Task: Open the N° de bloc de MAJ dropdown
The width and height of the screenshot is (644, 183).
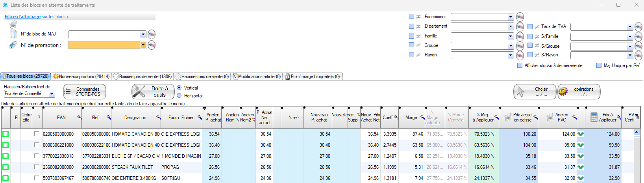Action: 143,34
